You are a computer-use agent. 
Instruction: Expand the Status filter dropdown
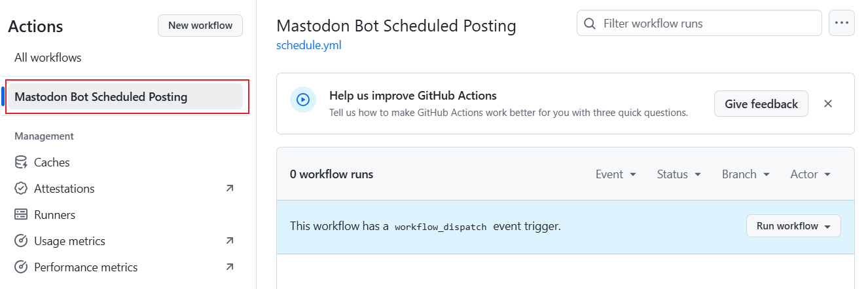click(679, 174)
